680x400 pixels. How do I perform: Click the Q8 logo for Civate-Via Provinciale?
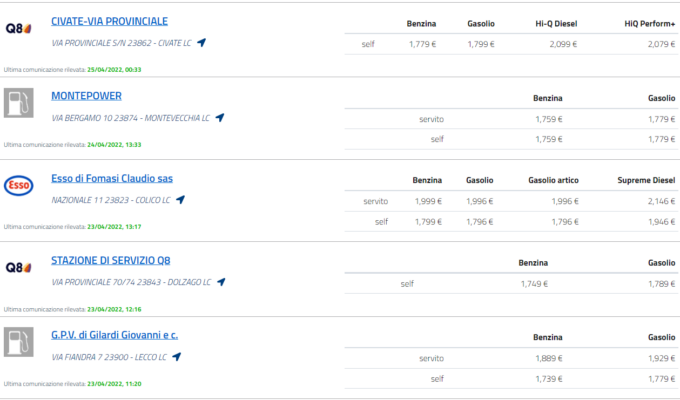20,28
